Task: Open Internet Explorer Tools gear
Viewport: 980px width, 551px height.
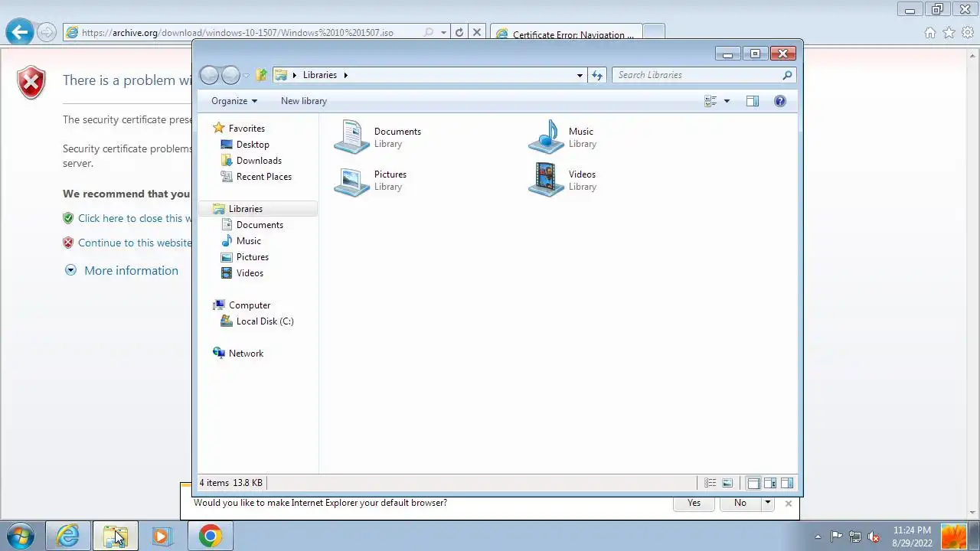Action: [x=967, y=32]
